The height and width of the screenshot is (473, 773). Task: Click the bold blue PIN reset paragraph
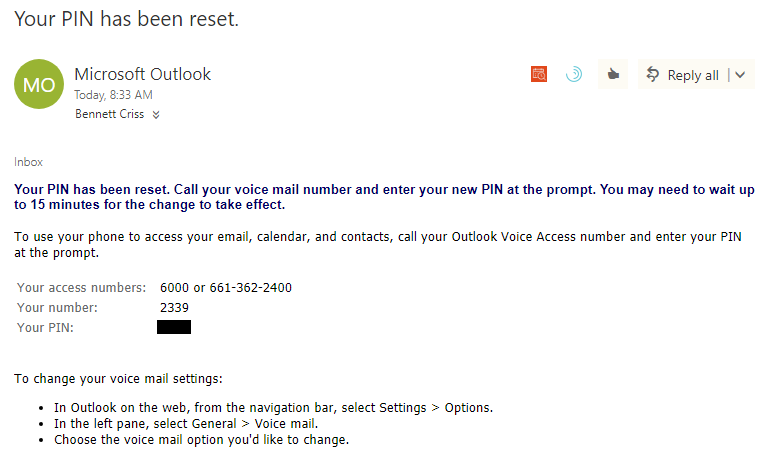384,197
